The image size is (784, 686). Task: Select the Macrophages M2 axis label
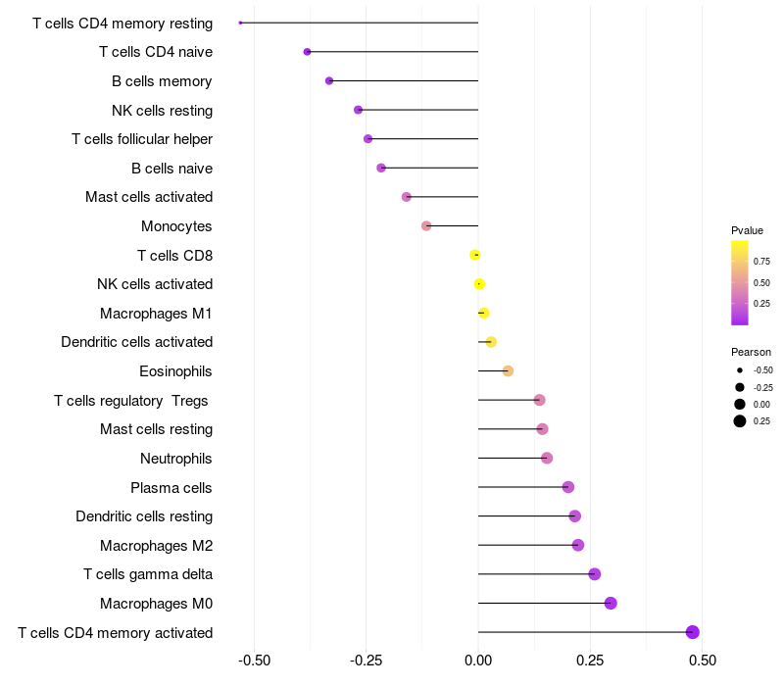point(156,545)
